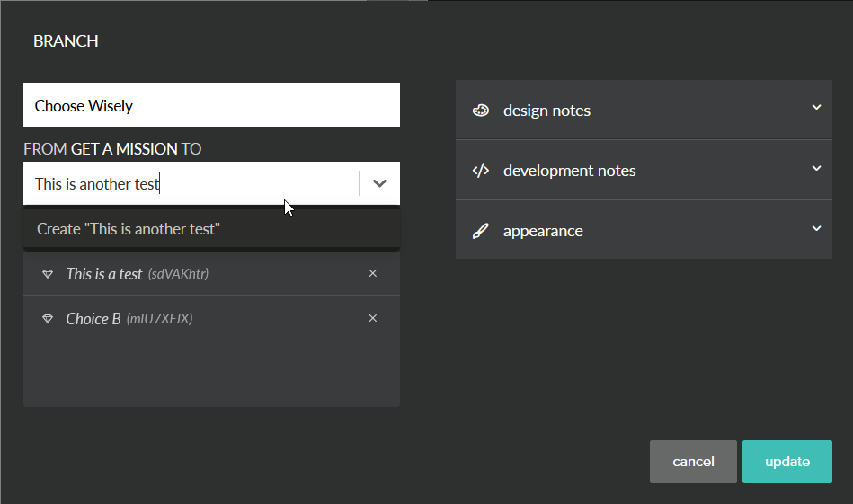Click the development notes code icon
The width and height of the screenshot is (853, 504).
480,171
